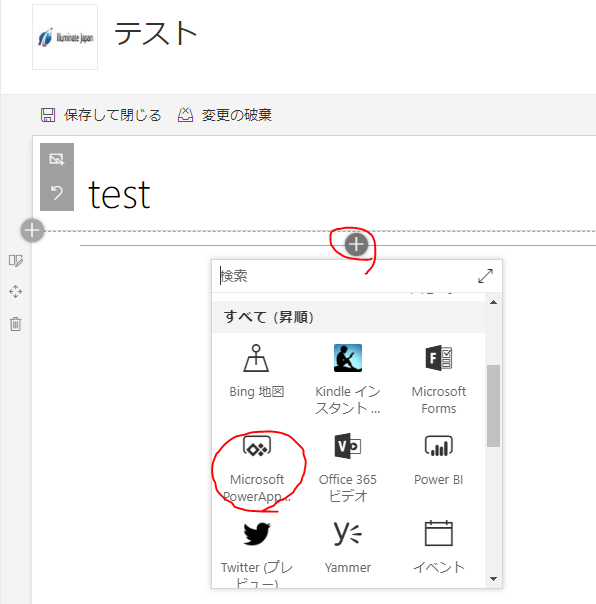
Task: Click the picker scrollbar thumb
Action: click(493, 406)
